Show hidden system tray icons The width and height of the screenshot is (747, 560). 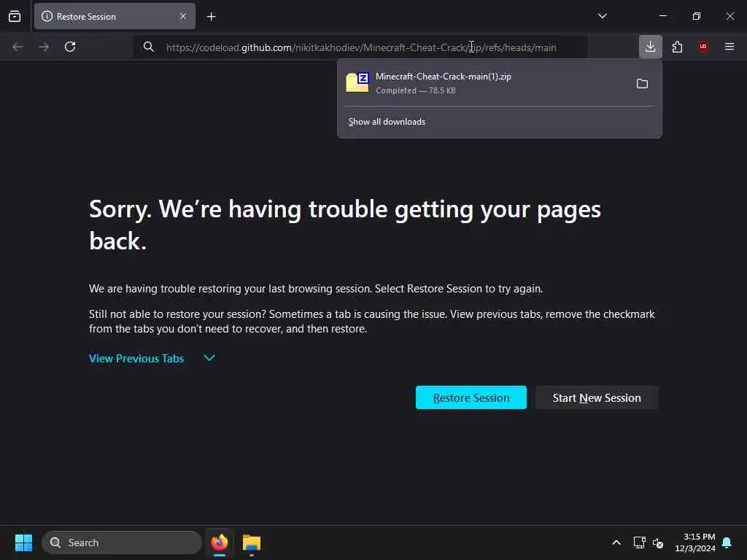tap(616, 542)
